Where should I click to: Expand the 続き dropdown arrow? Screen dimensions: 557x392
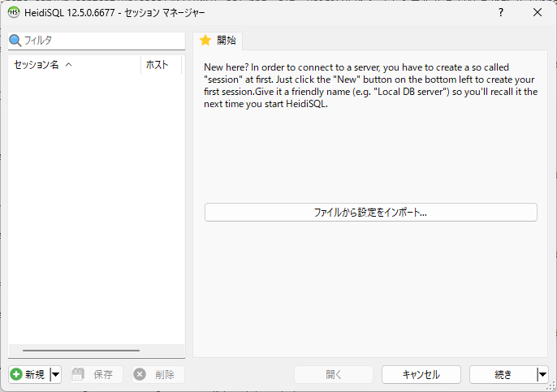[542, 374]
